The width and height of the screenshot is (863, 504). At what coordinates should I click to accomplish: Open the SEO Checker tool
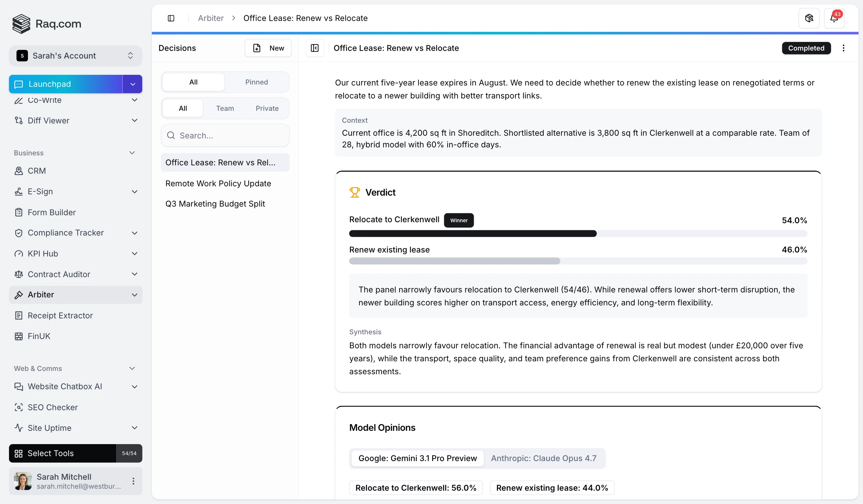click(52, 407)
